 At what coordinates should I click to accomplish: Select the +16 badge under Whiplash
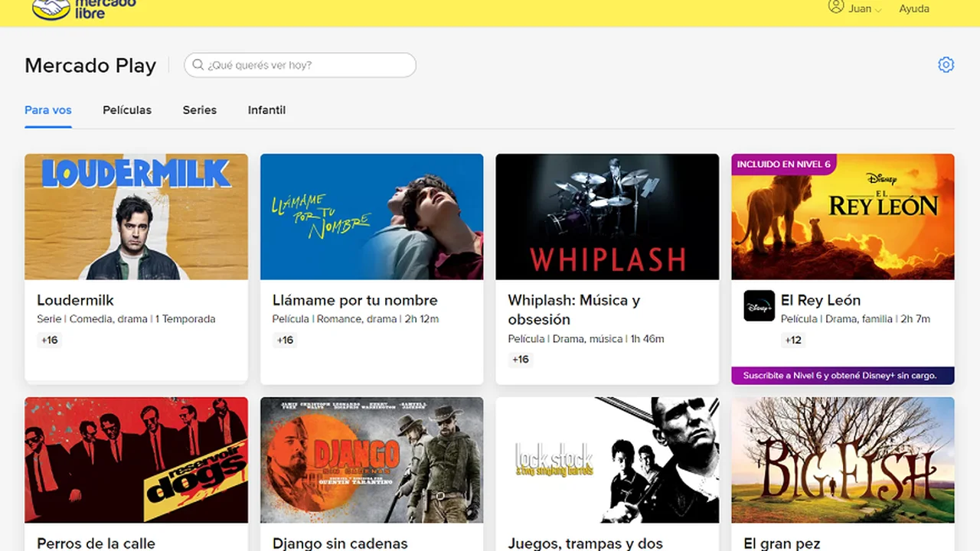coord(521,359)
